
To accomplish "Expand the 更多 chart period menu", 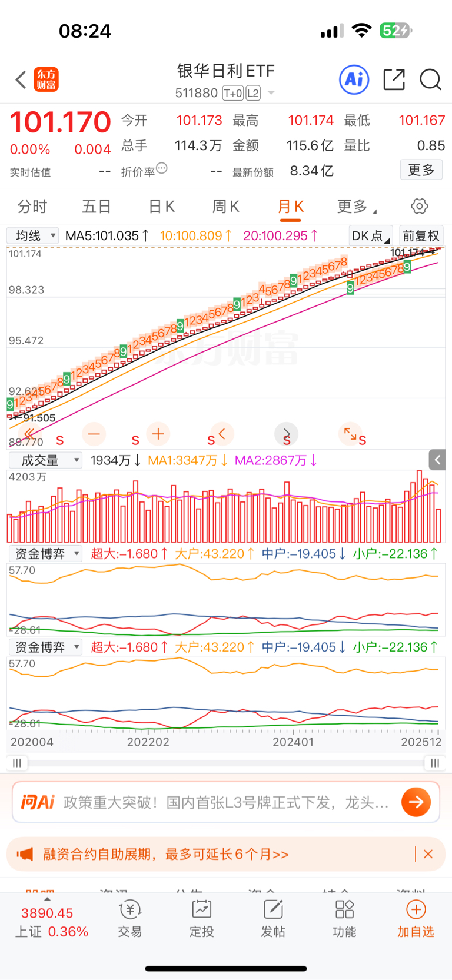I will (357, 207).
